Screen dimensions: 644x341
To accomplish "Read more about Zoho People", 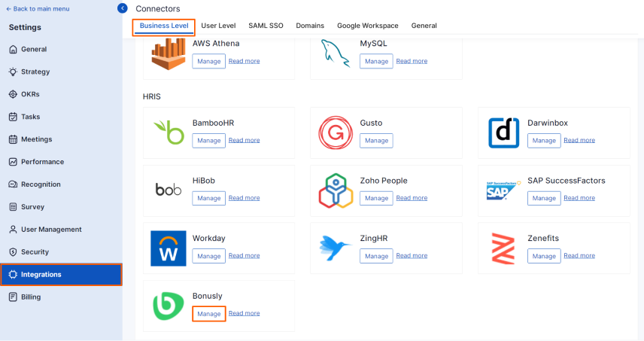I will pyautogui.click(x=412, y=198).
